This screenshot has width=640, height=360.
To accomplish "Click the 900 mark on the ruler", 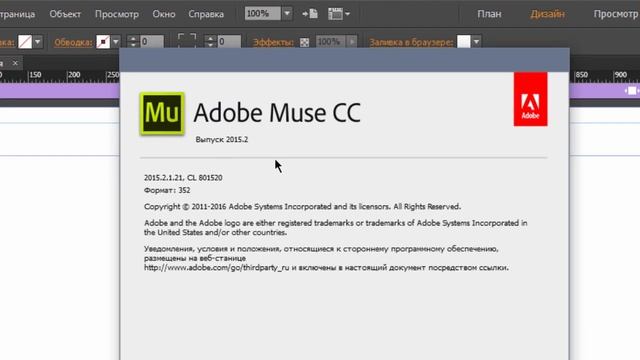I will click(620, 75).
